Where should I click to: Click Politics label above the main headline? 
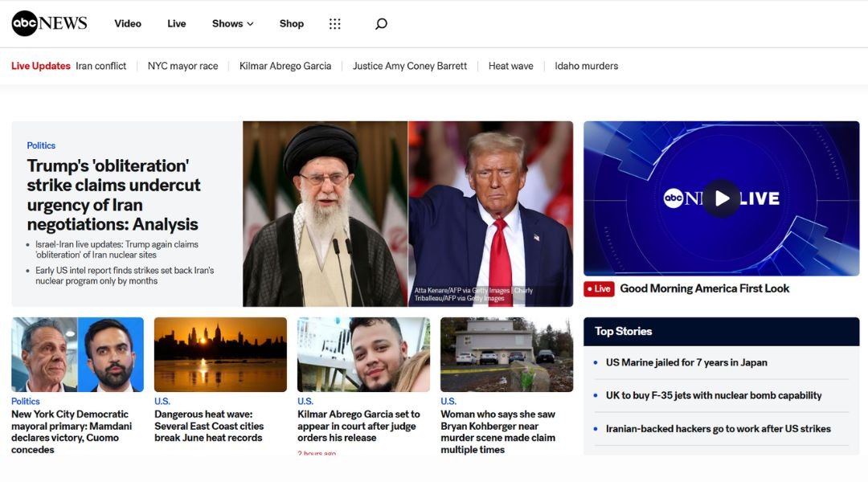point(41,145)
